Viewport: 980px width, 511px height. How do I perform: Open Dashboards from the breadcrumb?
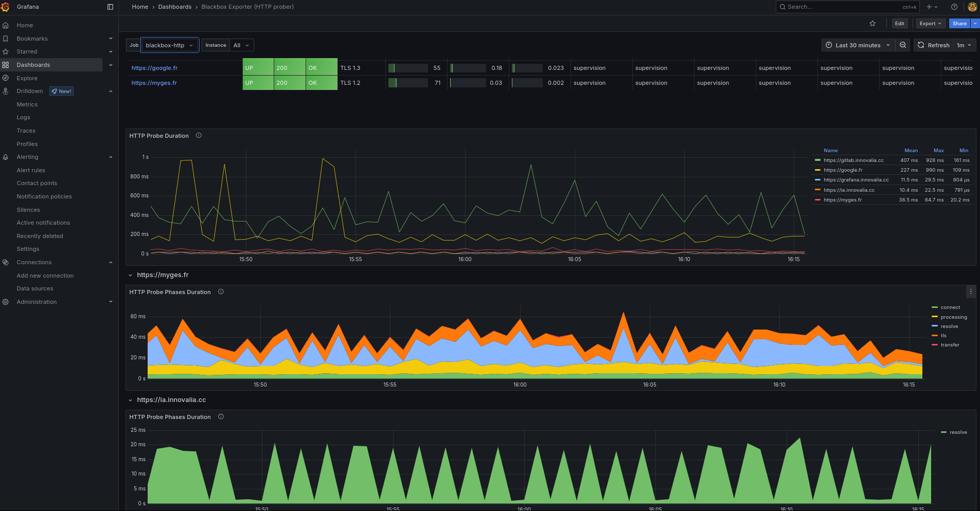[x=175, y=7]
